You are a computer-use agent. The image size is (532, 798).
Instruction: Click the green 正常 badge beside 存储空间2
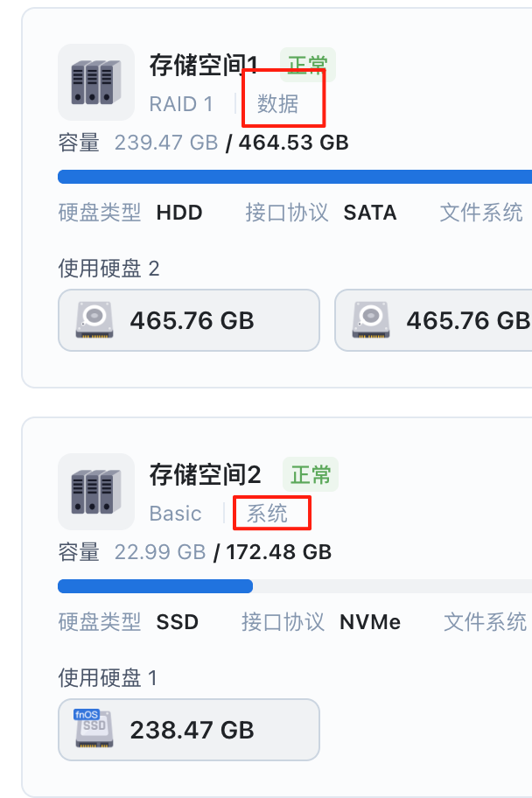(311, 475)
